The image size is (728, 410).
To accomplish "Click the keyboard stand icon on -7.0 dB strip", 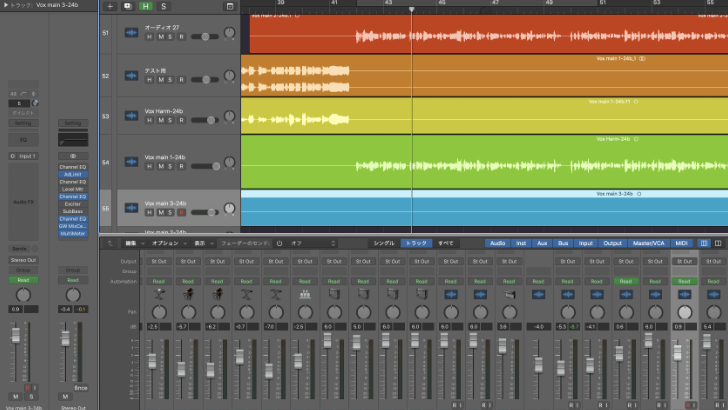I will point(276,294).
